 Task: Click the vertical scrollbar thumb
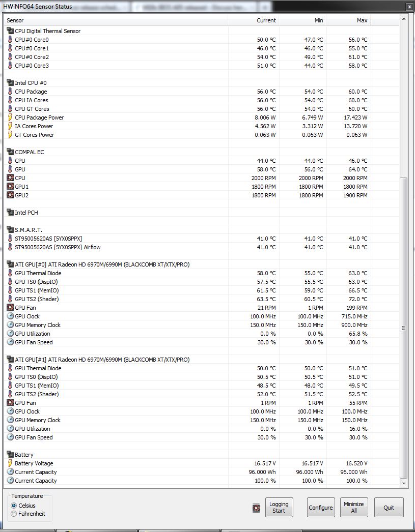point(403,328)
